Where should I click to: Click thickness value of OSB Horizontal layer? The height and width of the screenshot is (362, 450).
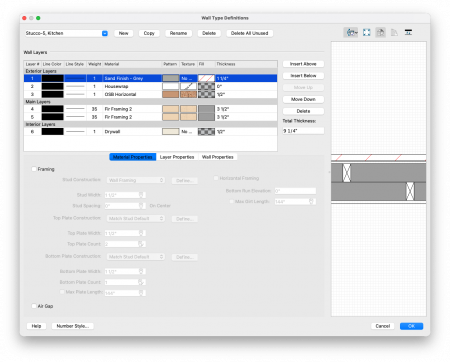[x=221, y=94]
